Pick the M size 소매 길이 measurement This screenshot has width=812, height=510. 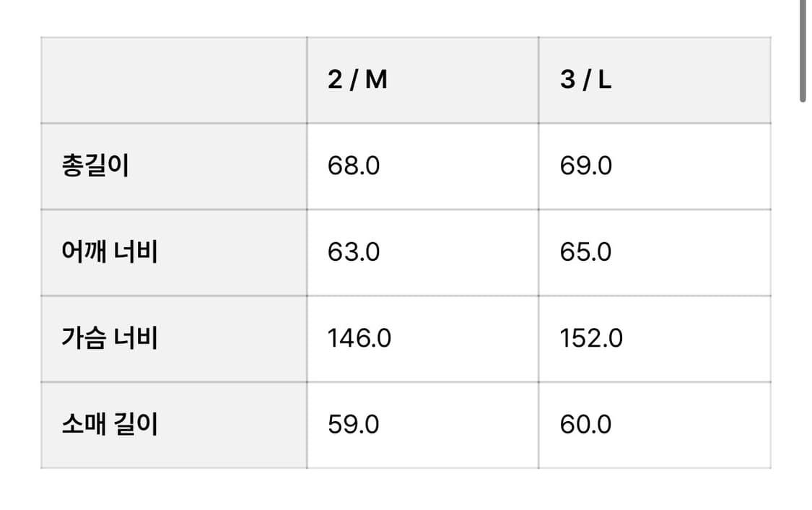[x=354, y=424]
